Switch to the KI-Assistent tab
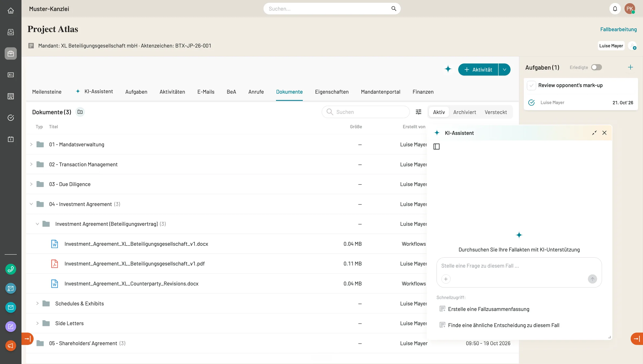Screen dimensions: 643x364 point(94,92)
